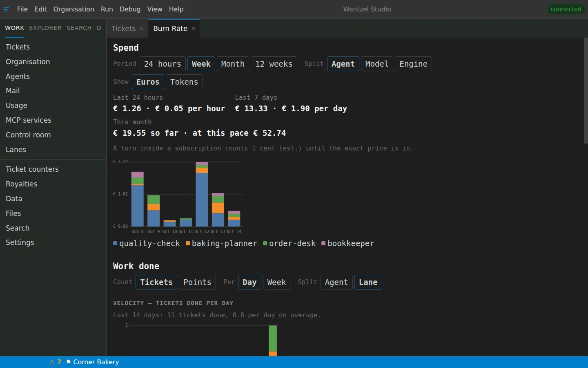Image resolution: width=588 pixels, height=368 pixels.
Task: Open the Debug menu
Action: [x=130, y=9]
